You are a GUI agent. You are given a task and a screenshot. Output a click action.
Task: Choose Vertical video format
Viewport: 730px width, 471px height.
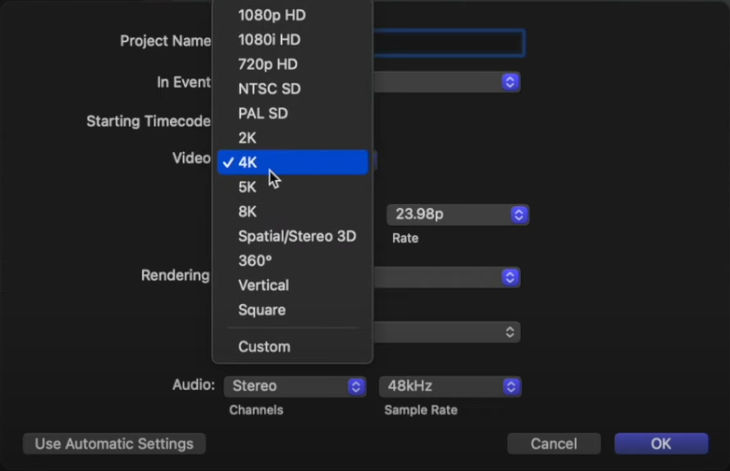pos(263,285)
